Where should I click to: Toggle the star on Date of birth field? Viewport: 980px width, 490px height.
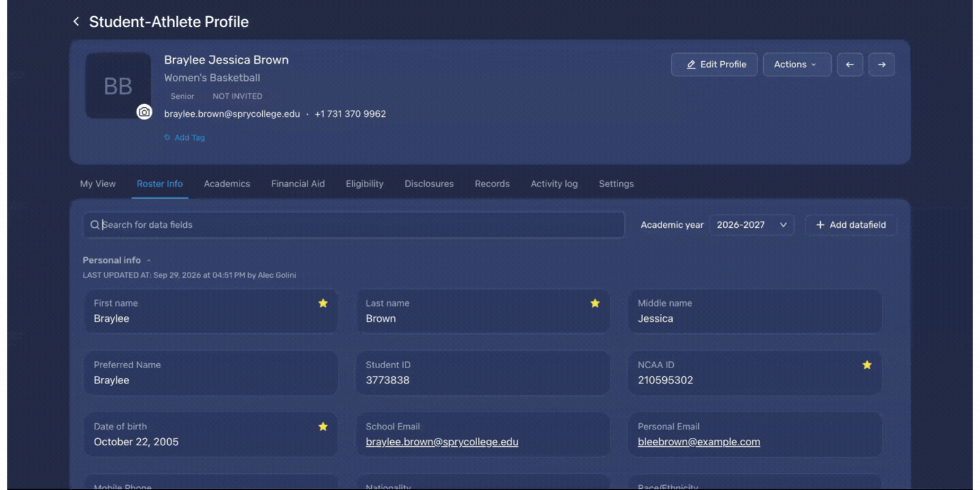[323, 427]
